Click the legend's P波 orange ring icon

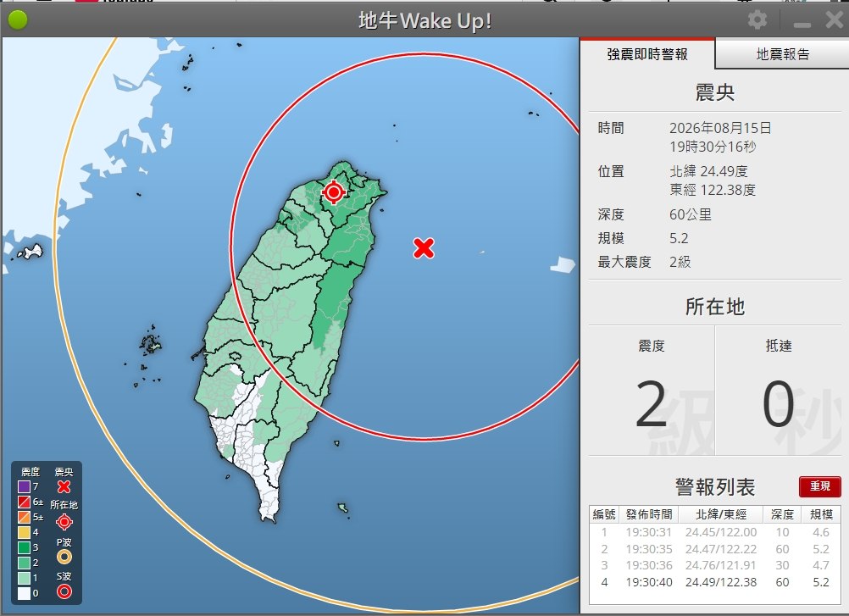point(64,557)
